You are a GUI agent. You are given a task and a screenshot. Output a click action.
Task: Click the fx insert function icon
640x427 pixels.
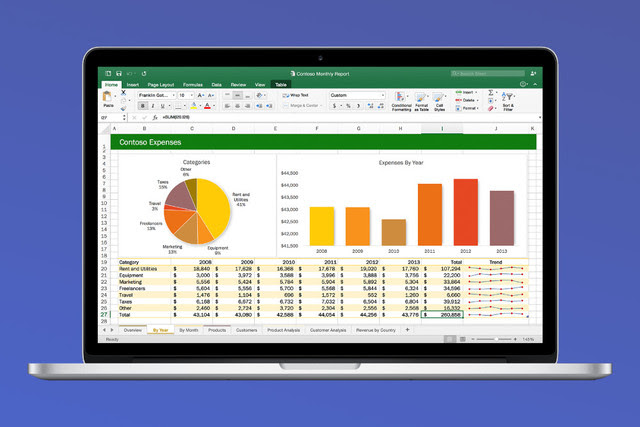155,118
